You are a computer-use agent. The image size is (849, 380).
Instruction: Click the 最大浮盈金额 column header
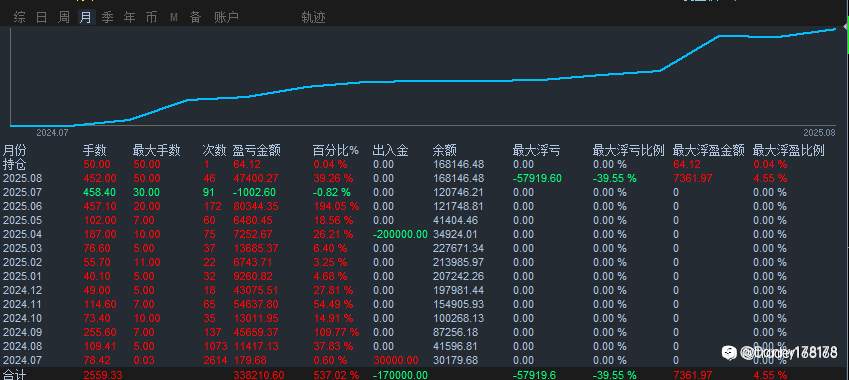(708, 150)
